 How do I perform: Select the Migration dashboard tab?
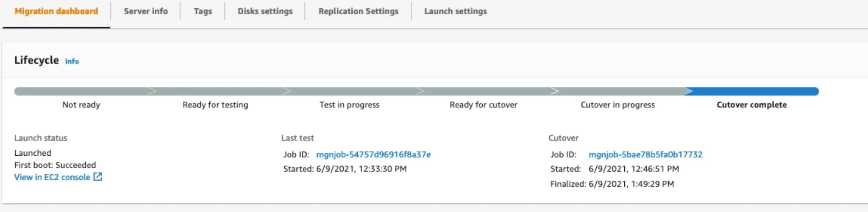[56, 11]
